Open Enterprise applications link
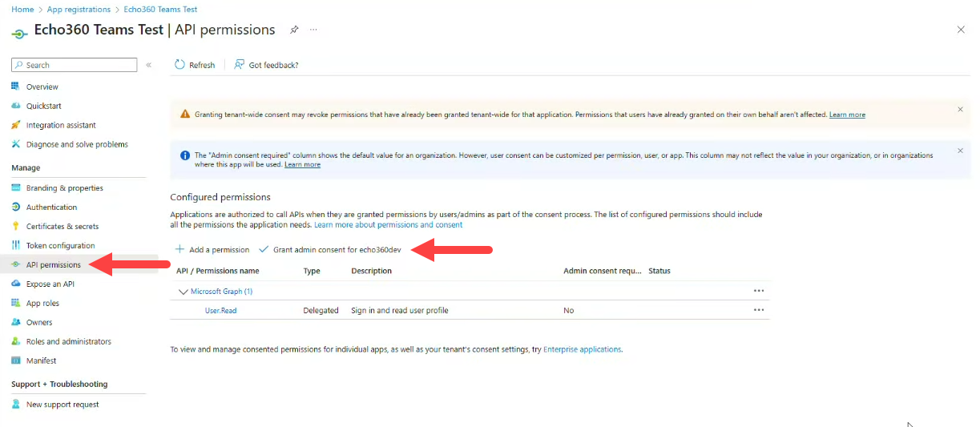This screenshot has height=427, width=980. tap(582, 349)
